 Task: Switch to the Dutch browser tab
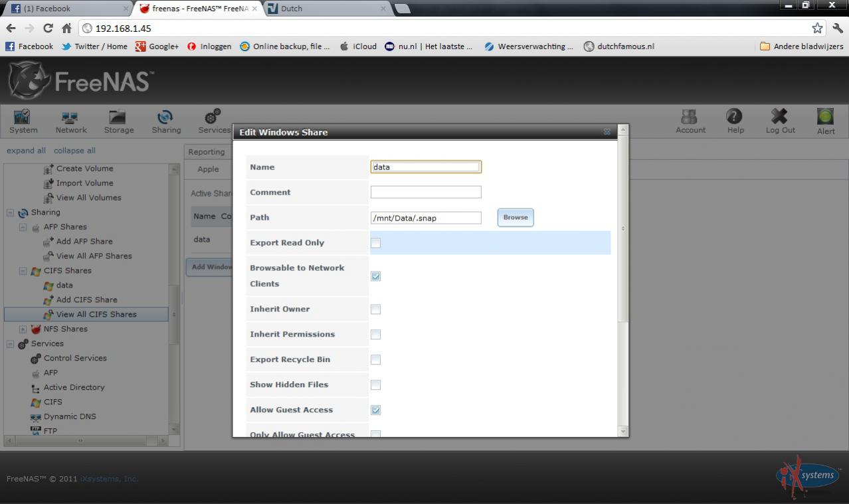point(328,9)
